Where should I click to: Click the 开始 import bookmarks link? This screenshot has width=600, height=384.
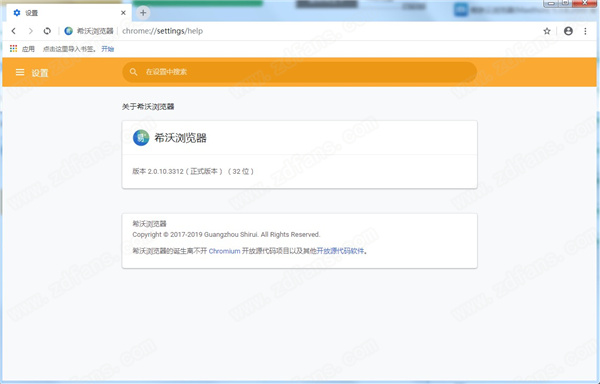pos(108,49)
